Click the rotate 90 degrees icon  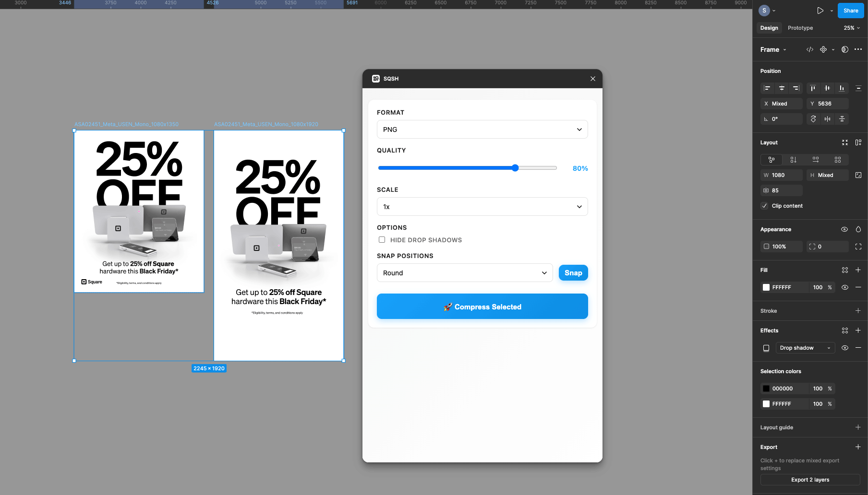tap(813, 119)
